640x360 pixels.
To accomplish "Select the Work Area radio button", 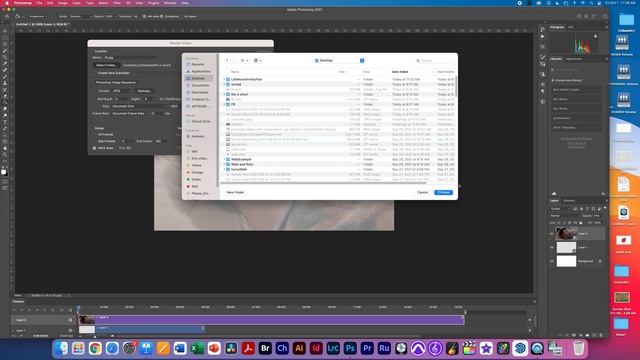I will pyautogui.click(x=95, y=148).
